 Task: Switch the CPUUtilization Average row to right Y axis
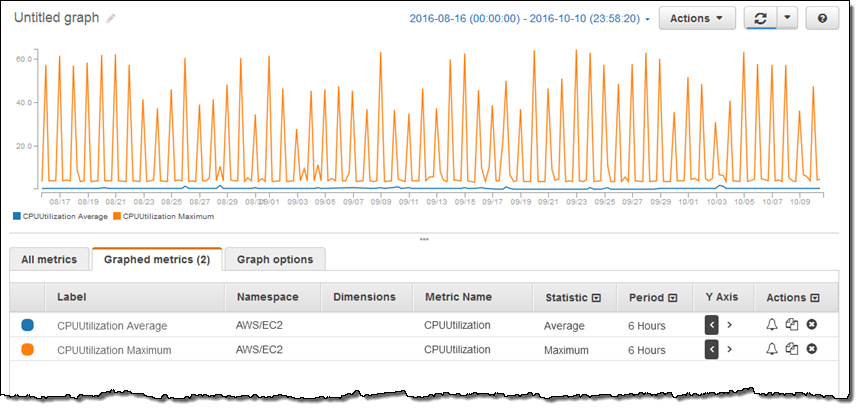click(x=730, y=325)
